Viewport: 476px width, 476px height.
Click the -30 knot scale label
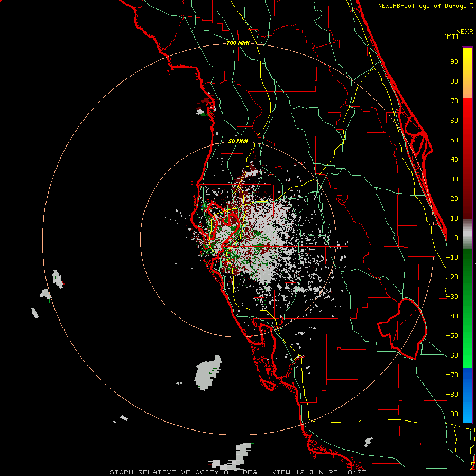point(452,297)
